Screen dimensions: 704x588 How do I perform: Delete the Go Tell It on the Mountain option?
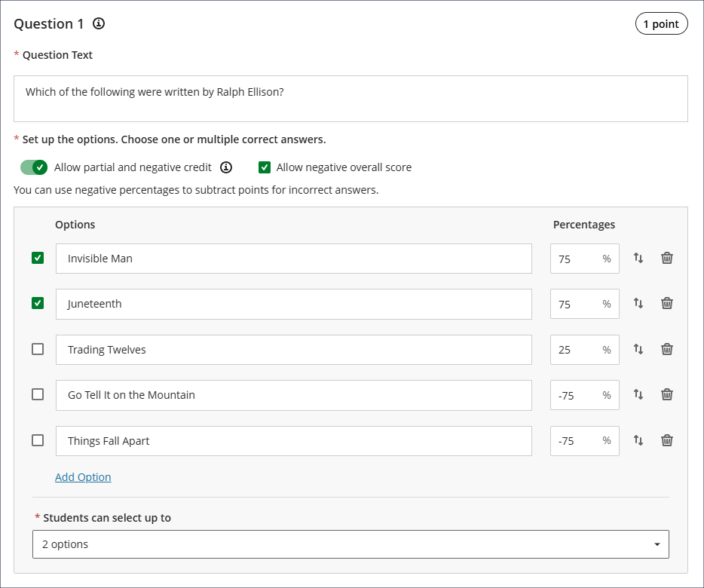[x=667, y=394]
